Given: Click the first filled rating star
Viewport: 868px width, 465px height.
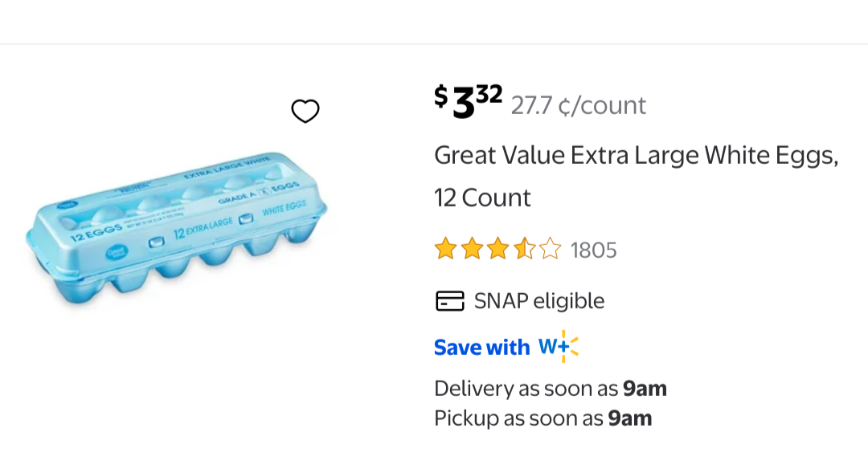Looking at the screenshot, I should [x=445, y=250].
